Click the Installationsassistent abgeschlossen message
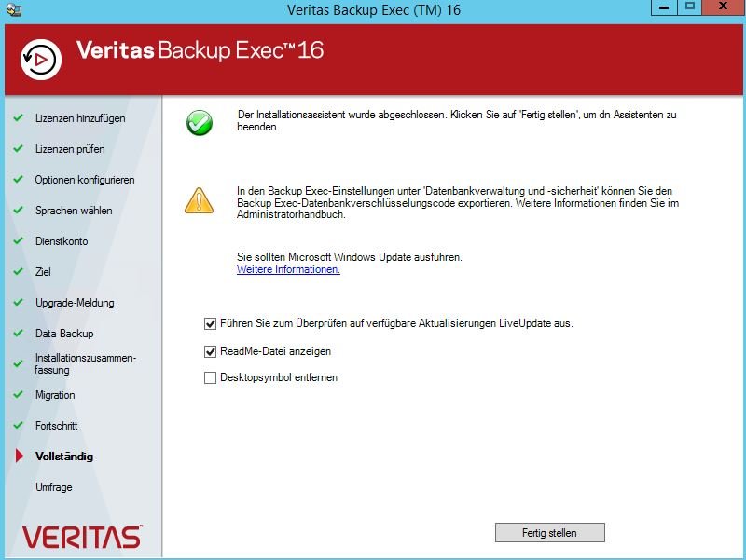 click(457, 121)
